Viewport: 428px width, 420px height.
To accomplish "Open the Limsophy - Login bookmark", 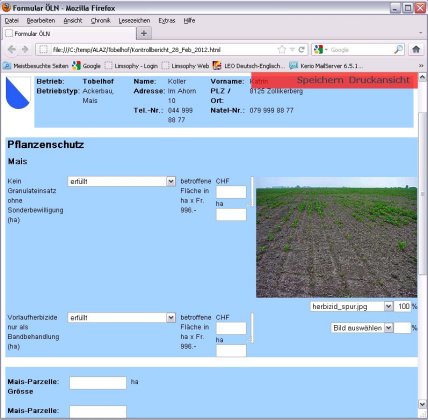I will (131, 66).
